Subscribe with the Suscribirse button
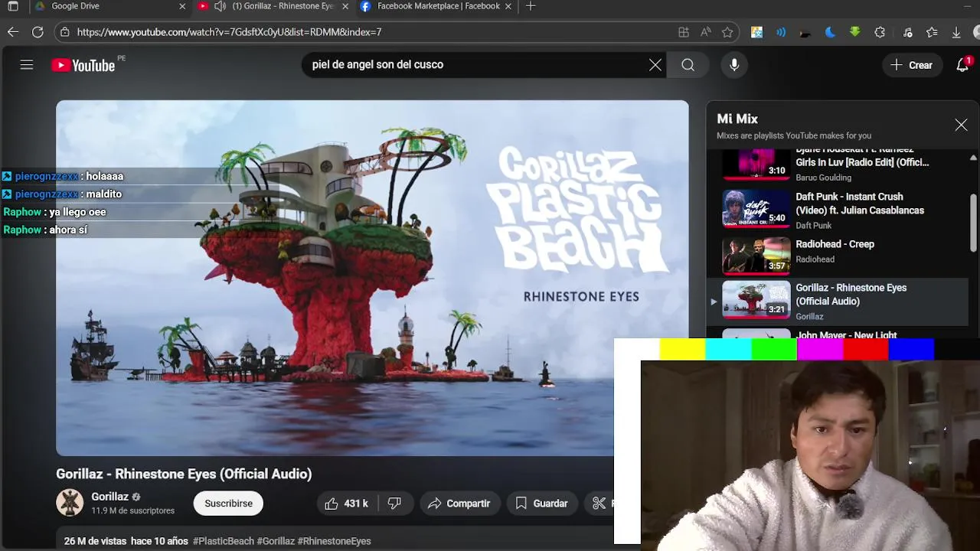Viewport: 980px width, 551px height. click(228, 504)
